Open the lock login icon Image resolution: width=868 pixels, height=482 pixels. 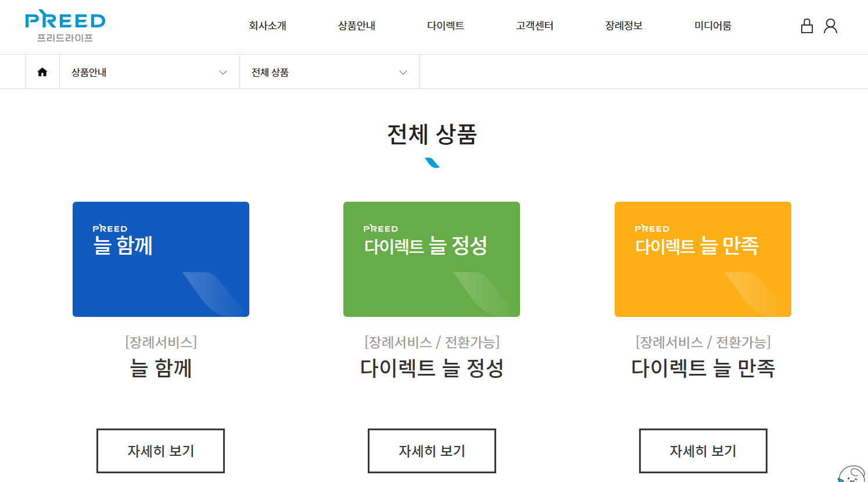[x=807, y=26]
